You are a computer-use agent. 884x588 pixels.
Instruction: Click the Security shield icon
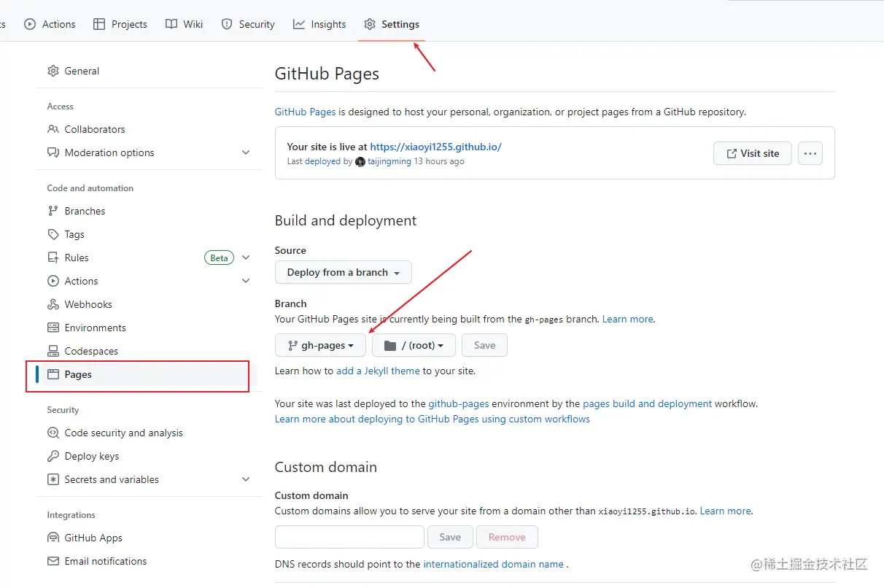pos(227,24)
